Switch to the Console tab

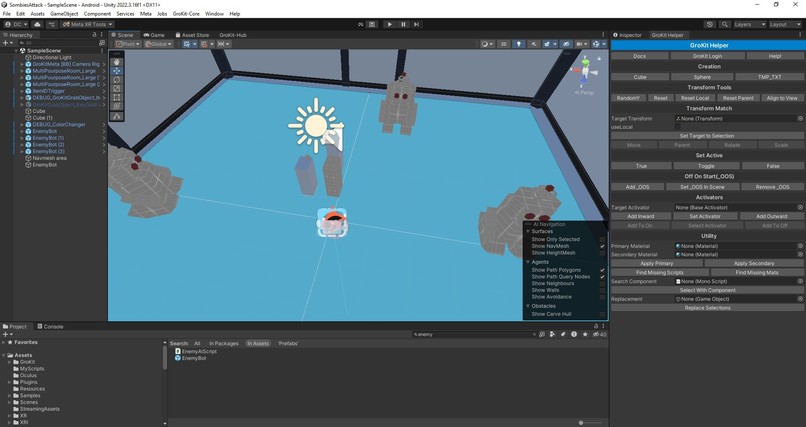point(50,326)
